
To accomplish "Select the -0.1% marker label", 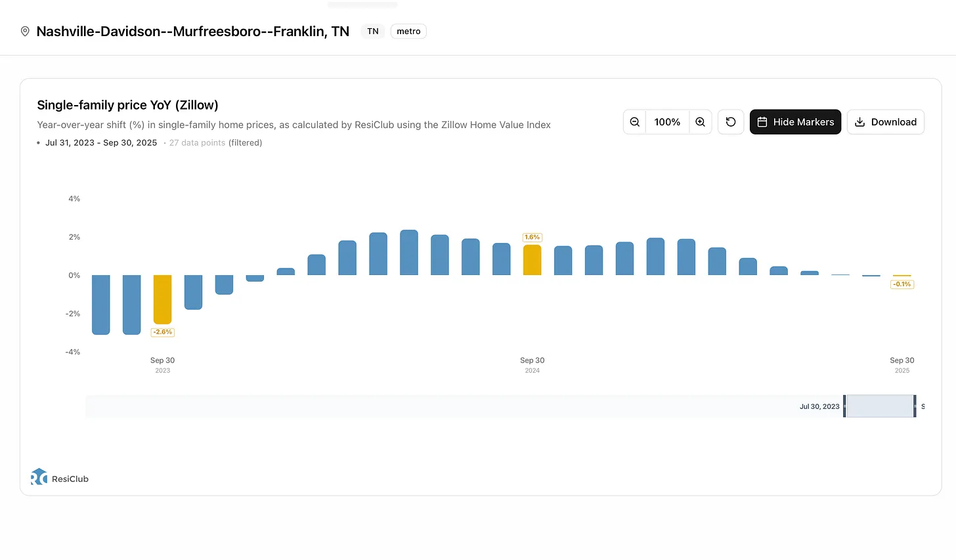I will pyautogui.click(x=902, y=284).
